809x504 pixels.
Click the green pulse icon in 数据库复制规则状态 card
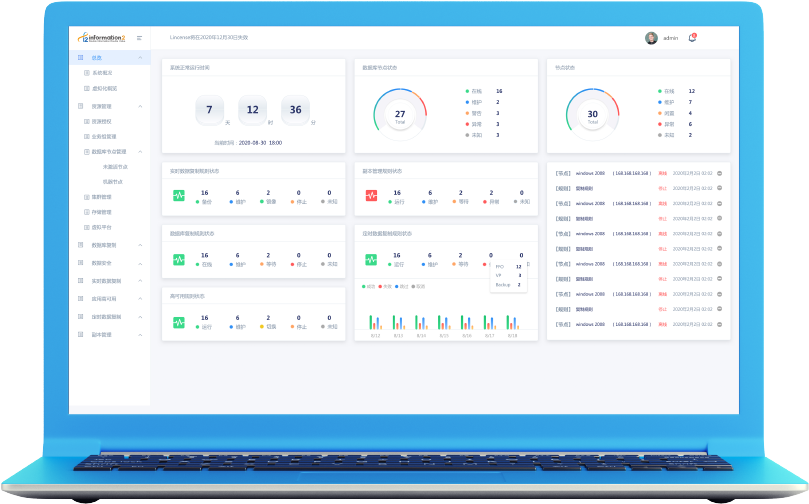(x=179, y=259)
